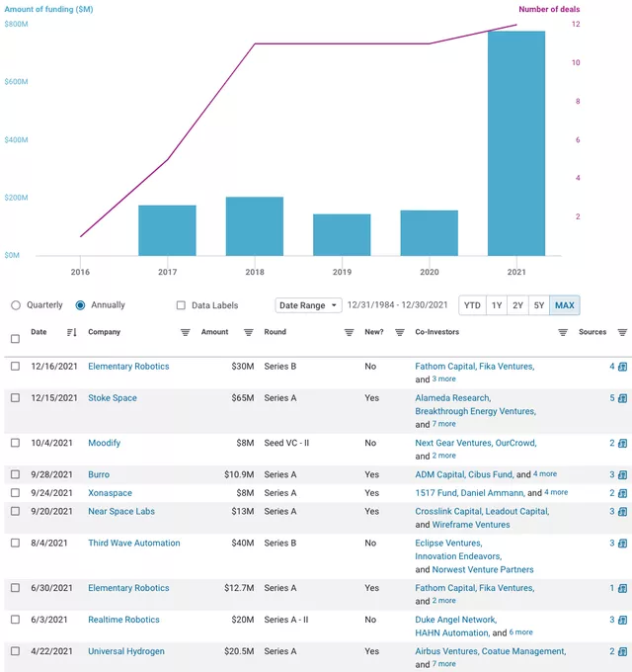
Task: Select the Annually radio button
Action: tap(80, 305)
